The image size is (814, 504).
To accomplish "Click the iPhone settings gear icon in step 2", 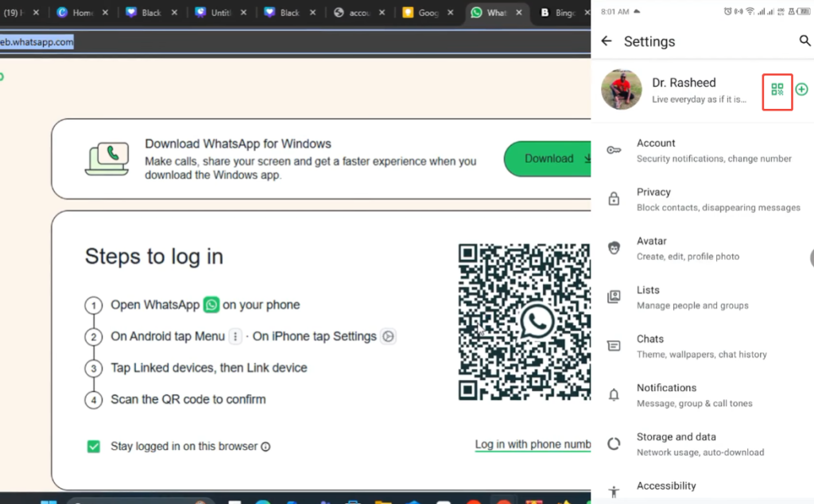I will click(388, 336).
